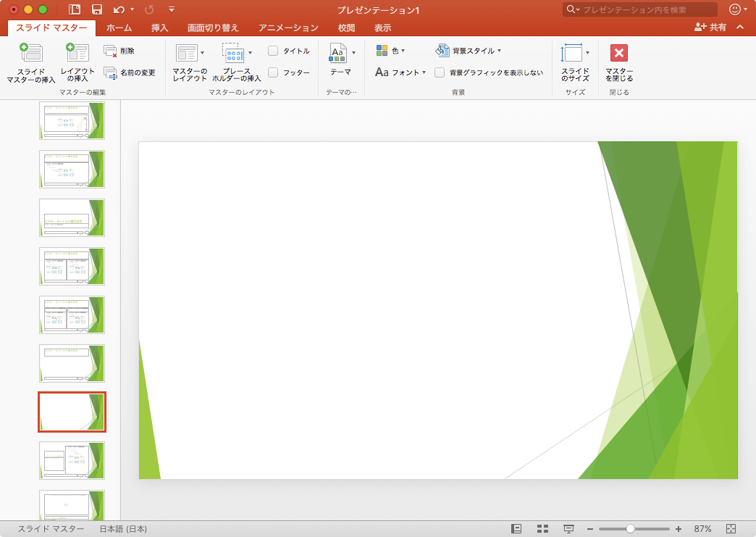Switch to Home (ホーム) tab
Image resolution: width=756 pixels, height=537 pixels.
pos(119,28)
